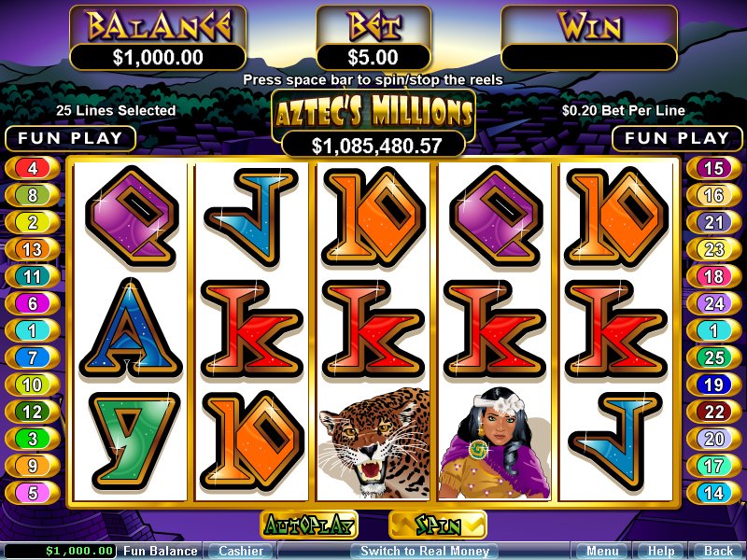Image resolution: width=747 pixels, height=560 pixels.
Task: Go Back to the lobby
Action: coord(719,552)
